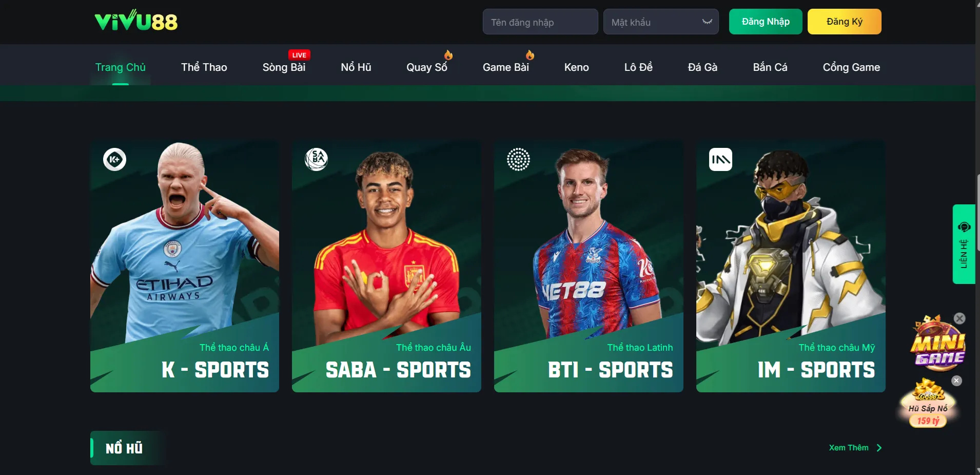The width and height of the screenshot is (980, 475).
Task: Open the Hũ Sắp Nổ jackpot icon
Action: pos(928,403)
